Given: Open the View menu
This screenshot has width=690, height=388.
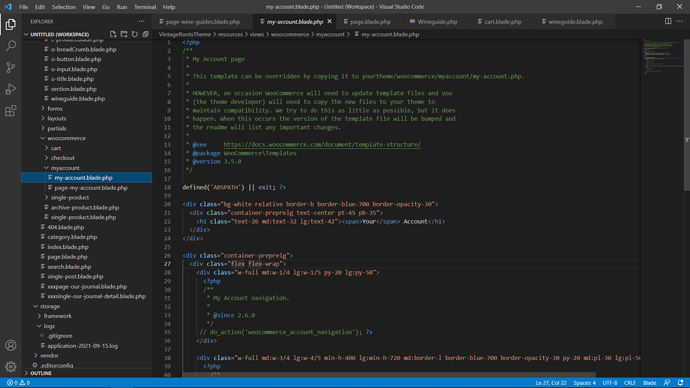Looking at the screenshot, I should [x=88, y=7].
